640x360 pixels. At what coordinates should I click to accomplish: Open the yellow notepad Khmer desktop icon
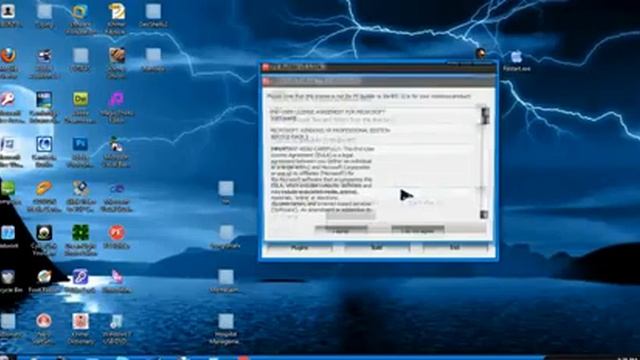click(x=116, y=11)
